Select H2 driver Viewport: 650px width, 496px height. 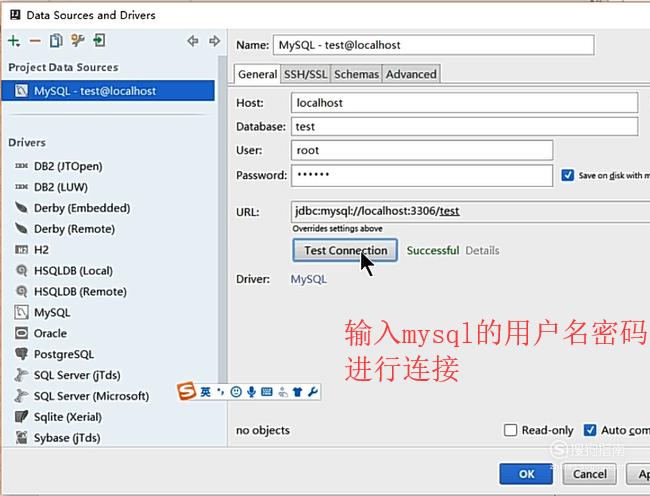(41, 250)
